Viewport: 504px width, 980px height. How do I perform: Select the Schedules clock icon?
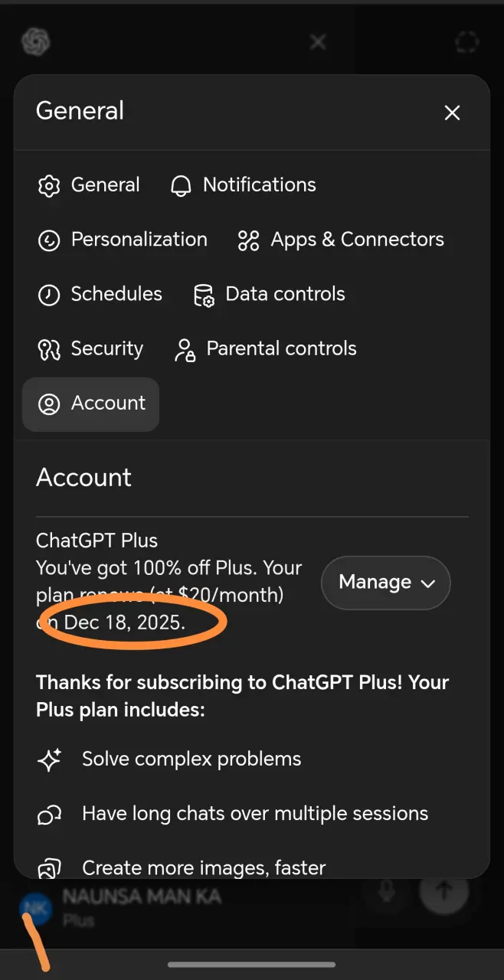click(x=49, y=295)
